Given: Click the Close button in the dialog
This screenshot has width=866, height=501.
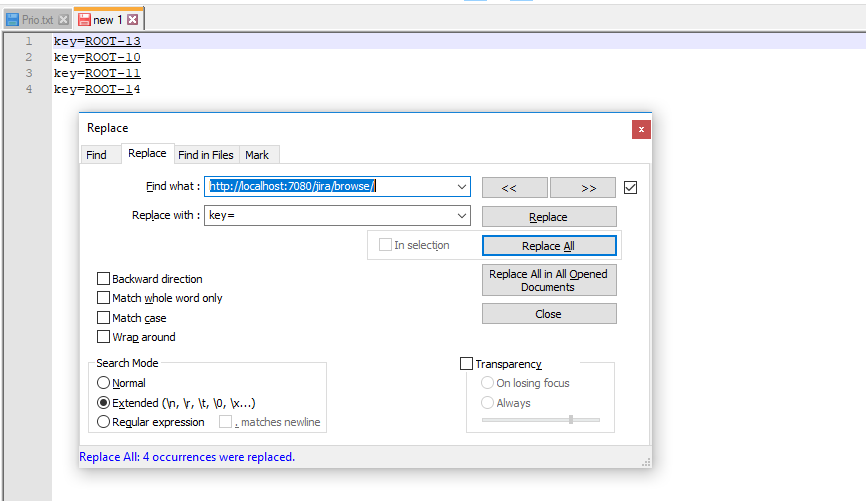Looking at the screenshot, I should pyautogui.click(x=549, y=314).
